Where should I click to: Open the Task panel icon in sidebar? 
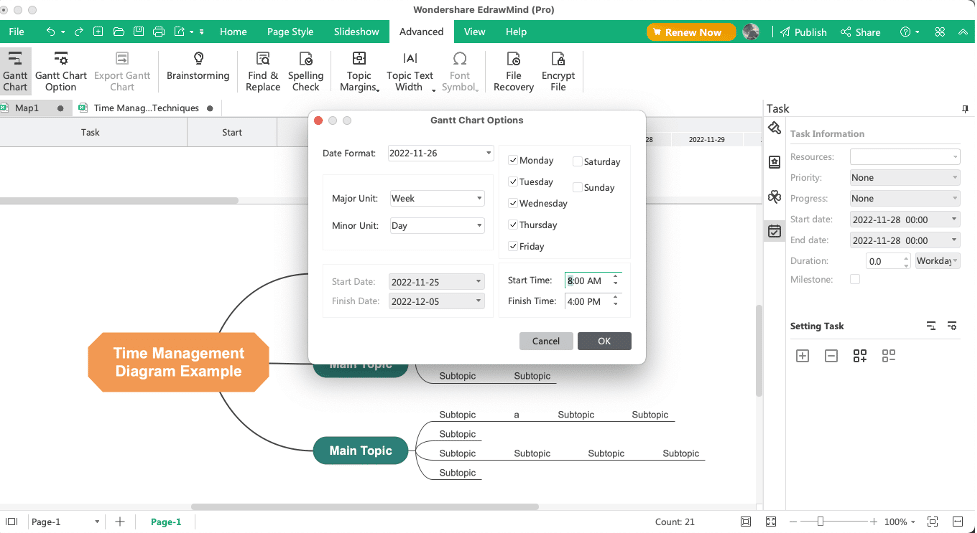(774, 231)
